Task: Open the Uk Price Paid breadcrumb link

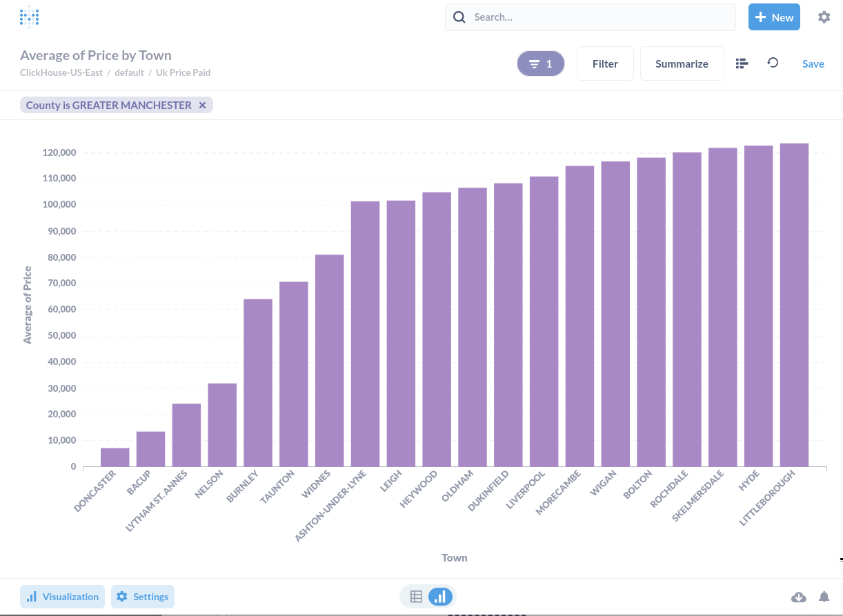Action: point(183,72)
